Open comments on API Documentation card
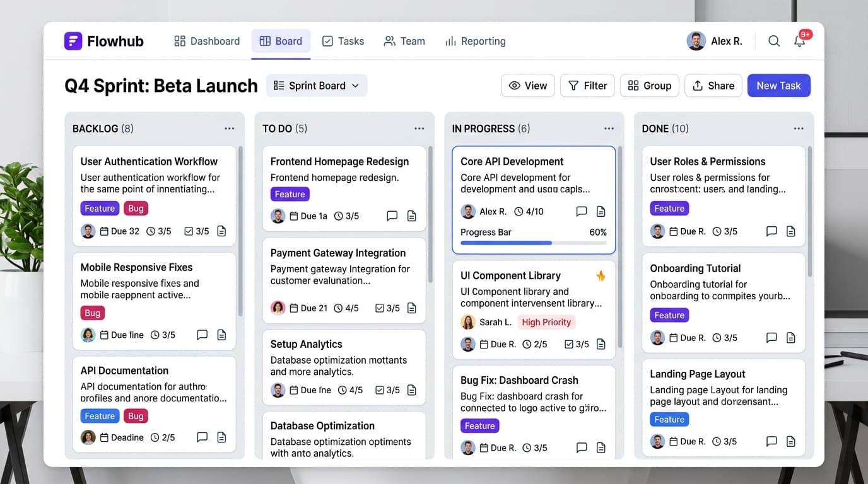Screen dimensions: 868x484 (x=202, y=437)
